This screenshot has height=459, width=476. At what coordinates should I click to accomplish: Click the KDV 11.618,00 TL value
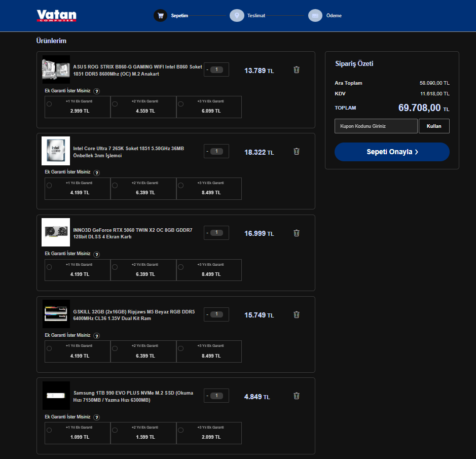[x=435, y=93]
